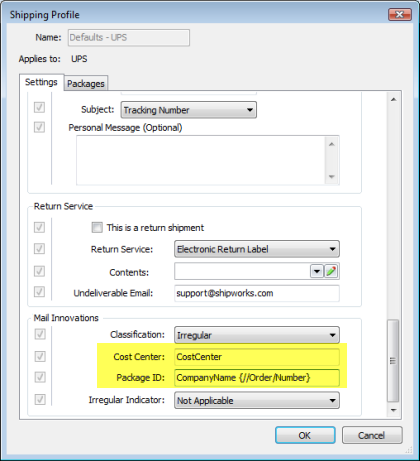Click settings panel scrollbar up arrow

click(394, 99)
